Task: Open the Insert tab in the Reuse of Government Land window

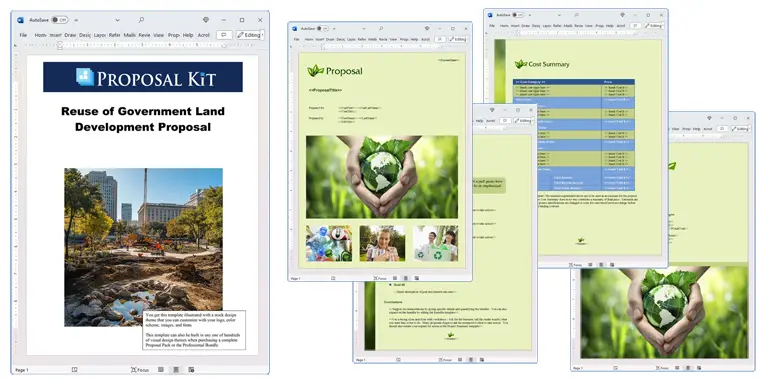Action: [55, 35]
